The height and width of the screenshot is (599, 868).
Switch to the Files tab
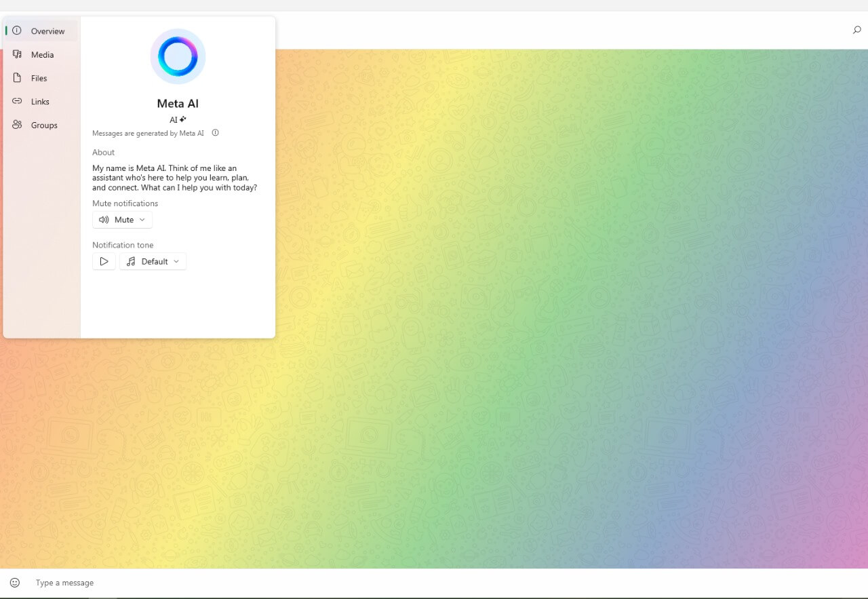(x=41, y=78)
